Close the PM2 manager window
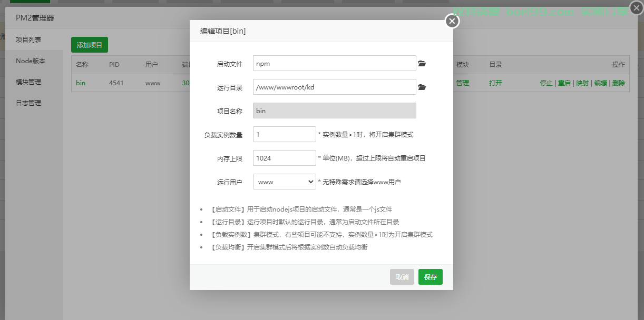The width and height of the screenshot is (644, 320). tap(636, 8)
